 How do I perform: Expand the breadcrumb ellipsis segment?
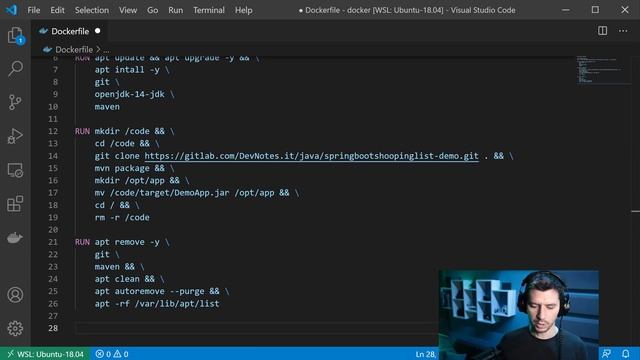pyautogui.click(x=106, y=50)
